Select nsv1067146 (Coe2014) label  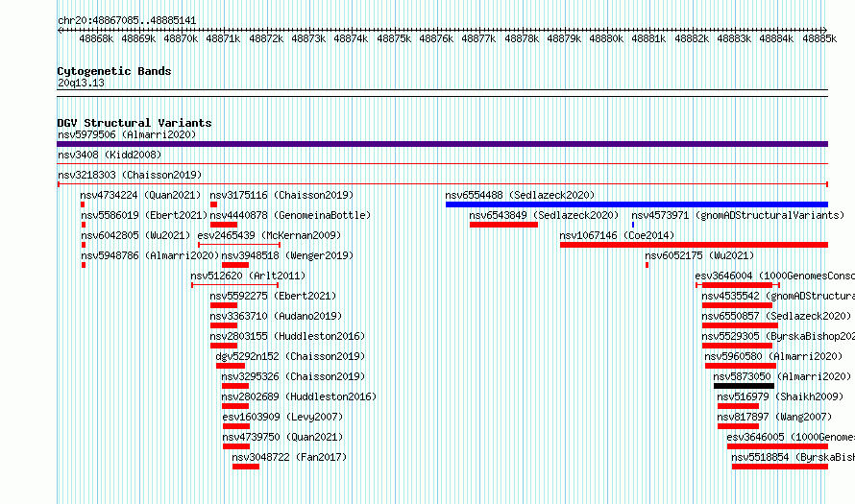[617, 235]
